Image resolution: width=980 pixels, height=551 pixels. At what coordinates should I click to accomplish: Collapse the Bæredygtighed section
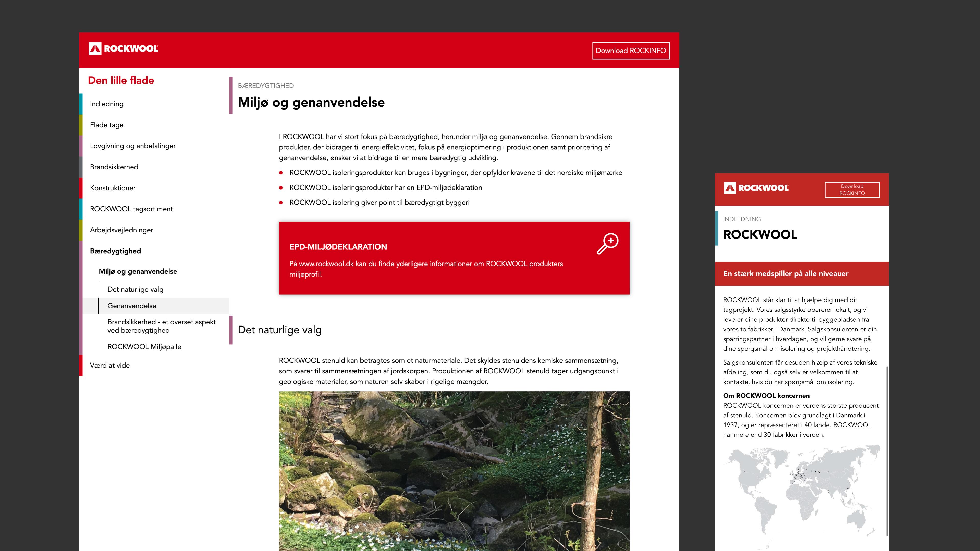115,251
